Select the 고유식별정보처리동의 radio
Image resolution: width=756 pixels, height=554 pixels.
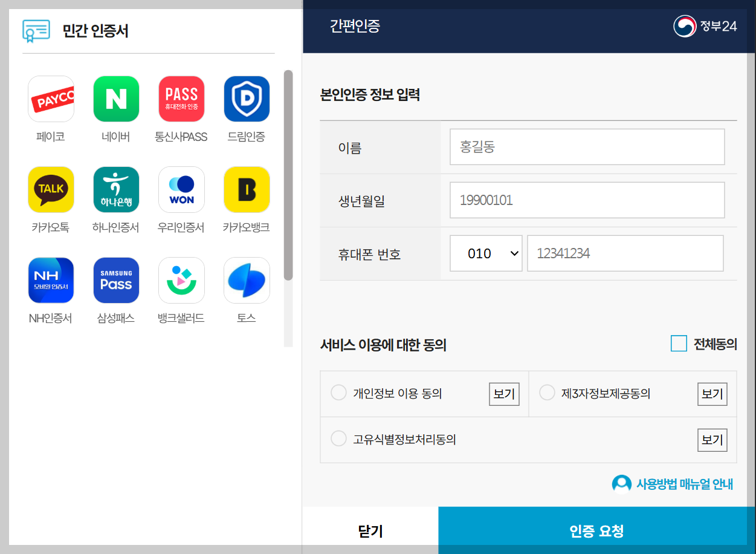[x=338, y=438]
